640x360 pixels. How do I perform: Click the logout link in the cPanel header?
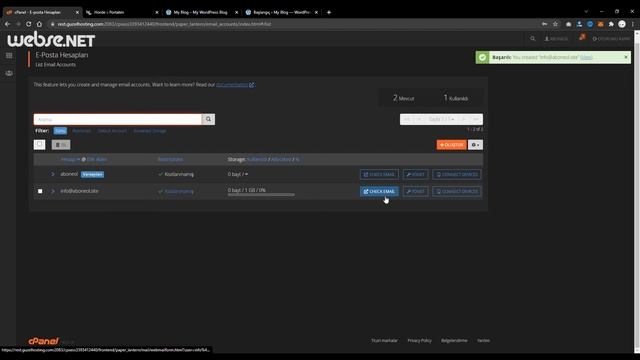(611, 39)
